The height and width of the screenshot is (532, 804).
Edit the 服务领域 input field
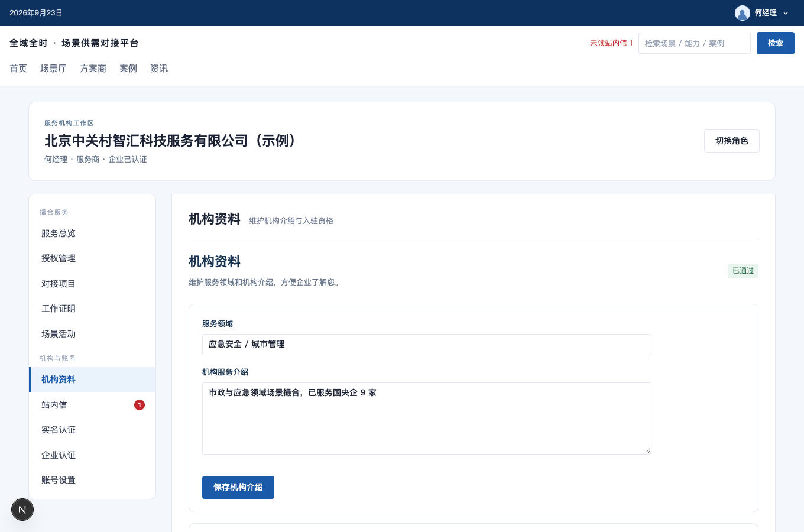point(427,345)
